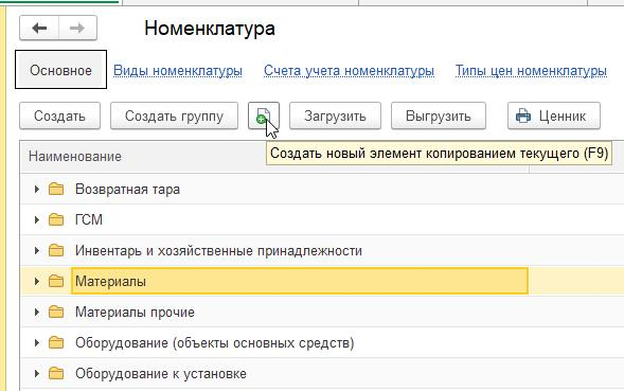Click the Создать button
The image size is (624, 391).
(60, 116)
